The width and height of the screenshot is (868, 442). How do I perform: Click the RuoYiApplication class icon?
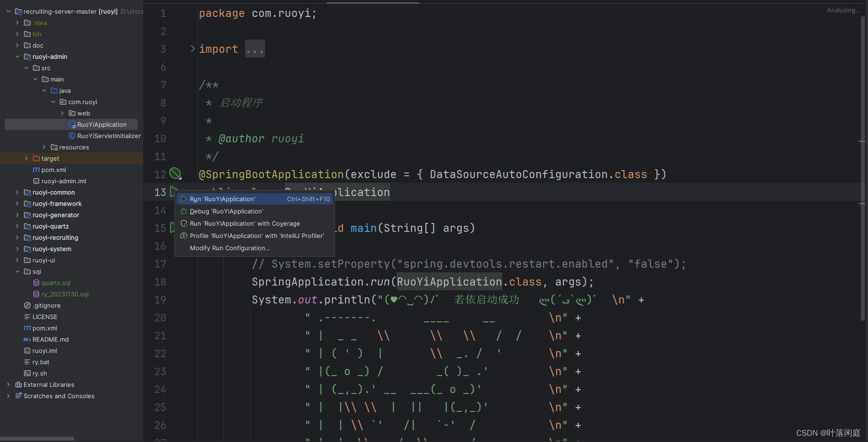tap(72, 124)
